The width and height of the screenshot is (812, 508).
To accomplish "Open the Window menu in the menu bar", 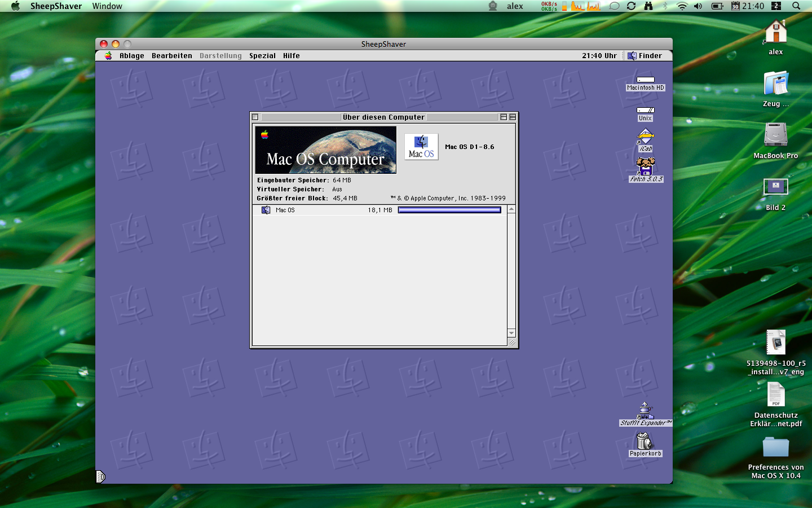I will 107,6.
